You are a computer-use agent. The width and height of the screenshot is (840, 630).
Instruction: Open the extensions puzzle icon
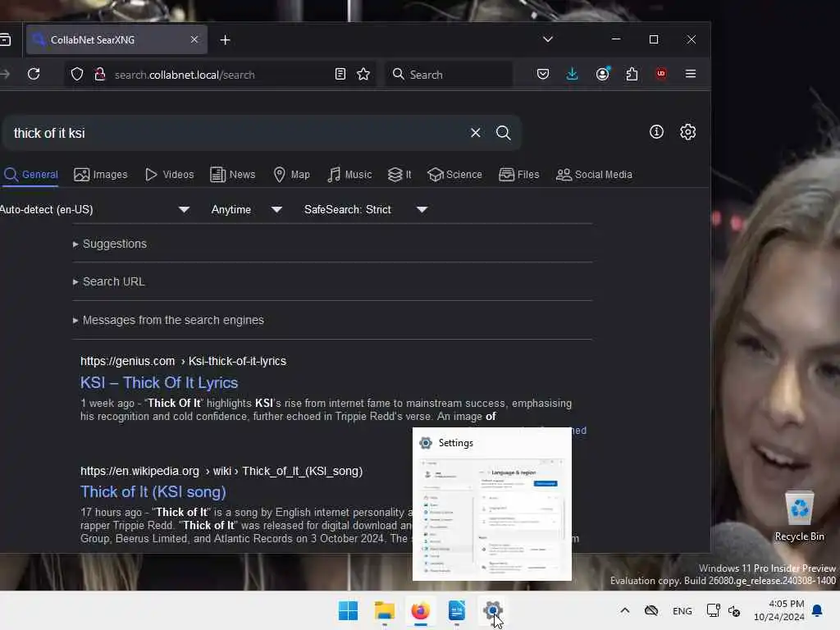(632, 74)
